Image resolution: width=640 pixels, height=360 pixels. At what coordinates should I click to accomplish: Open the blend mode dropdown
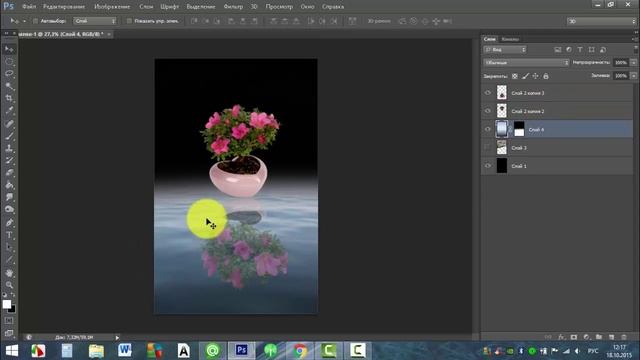tap(526, 63)
